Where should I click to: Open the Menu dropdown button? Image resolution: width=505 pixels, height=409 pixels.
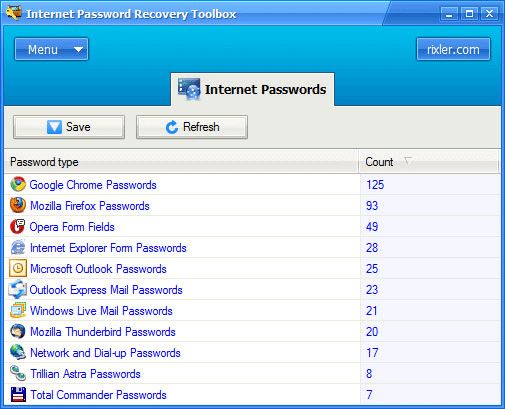tap(51, 49)
